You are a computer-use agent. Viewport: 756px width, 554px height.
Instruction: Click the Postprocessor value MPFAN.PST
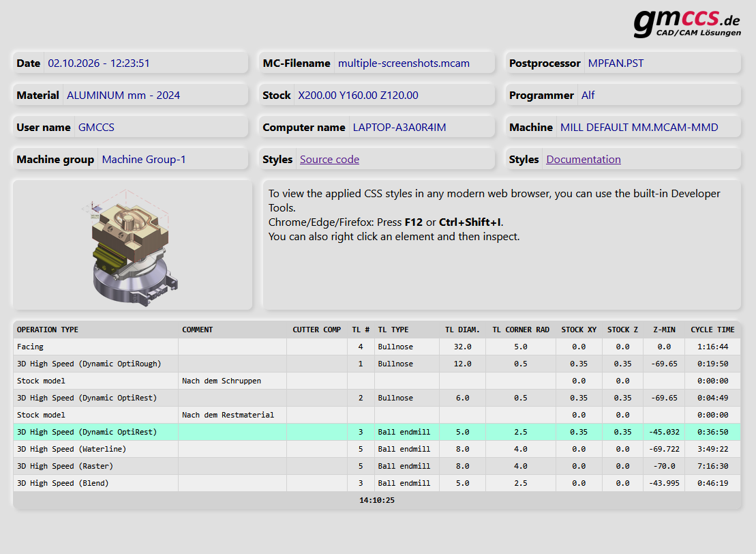click(616, 63)
